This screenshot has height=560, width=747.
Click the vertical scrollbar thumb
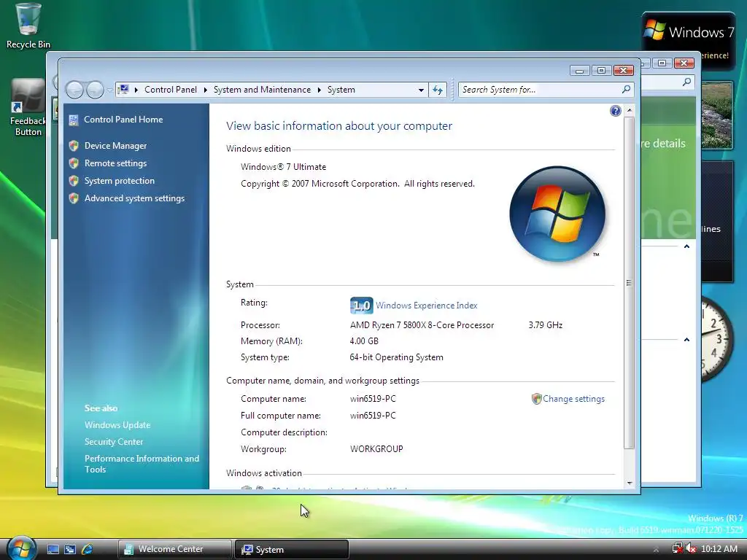630,282
